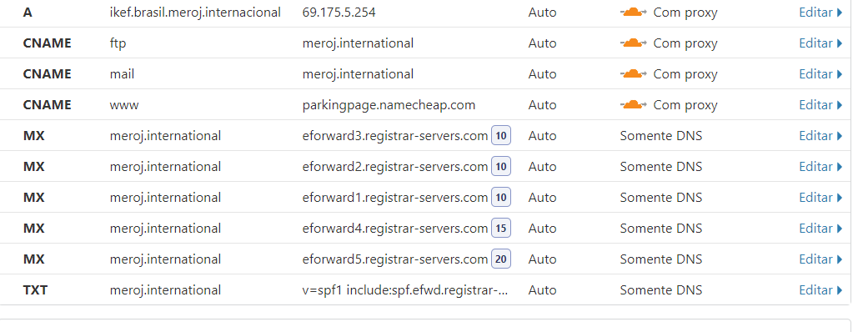Click the orange cloud icon on the mail record
The height and width of the screenshot is (332, 868).
(x=634, y=73)
